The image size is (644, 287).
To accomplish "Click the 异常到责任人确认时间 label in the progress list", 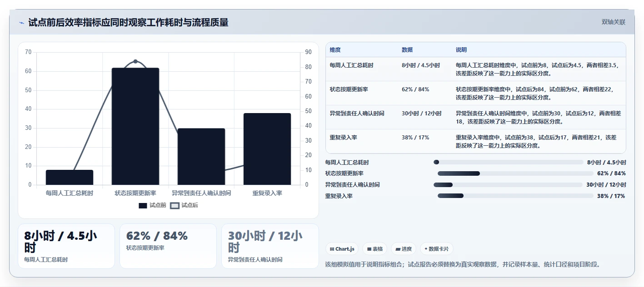I will coord(353,185).
